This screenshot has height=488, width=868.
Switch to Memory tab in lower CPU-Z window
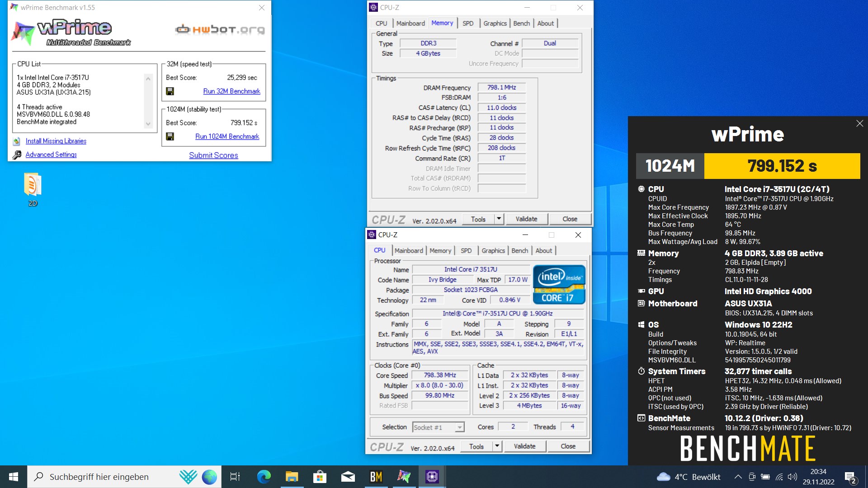pyautogui.click(x=440, y=250)
